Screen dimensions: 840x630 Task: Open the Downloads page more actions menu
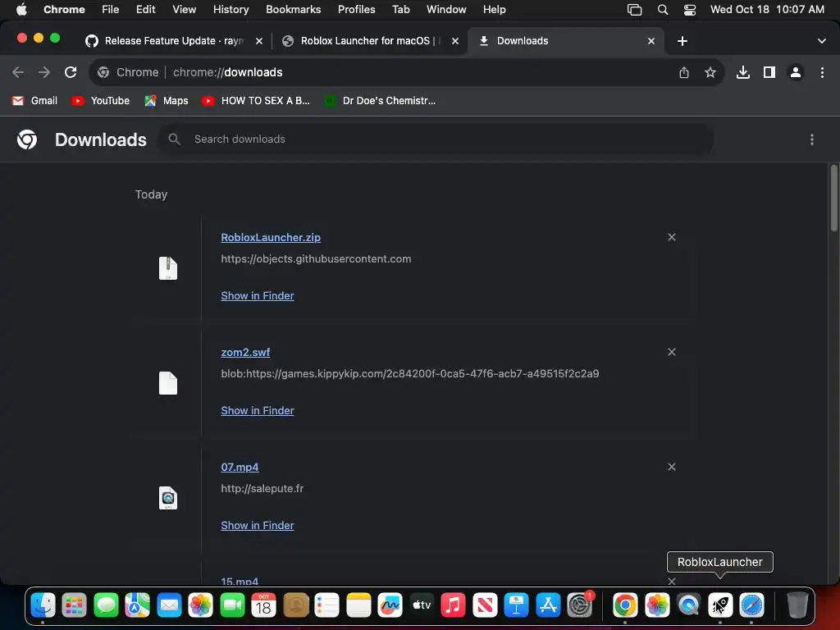click(x=811, y=139)
